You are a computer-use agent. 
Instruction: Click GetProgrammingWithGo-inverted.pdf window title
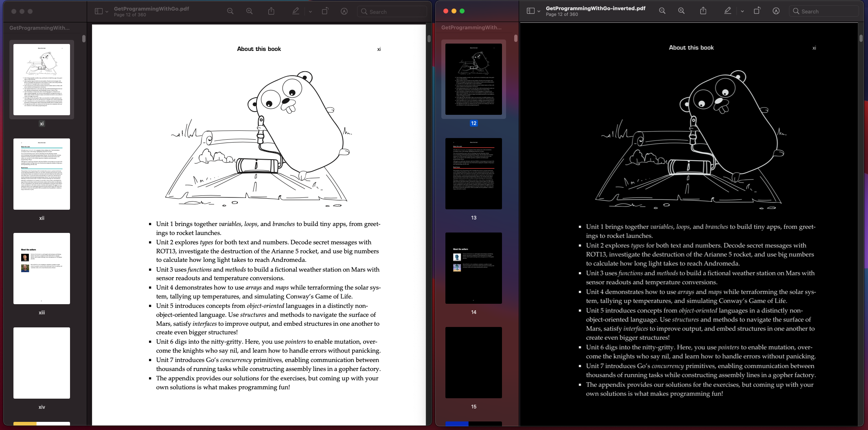point(596,8)
